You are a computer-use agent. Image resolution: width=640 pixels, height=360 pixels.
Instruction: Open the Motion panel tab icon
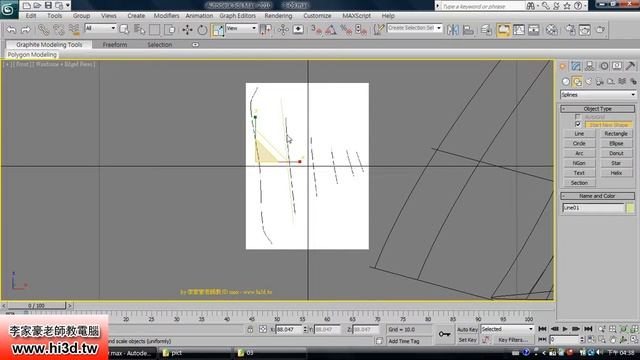pyautogui.click(x=604, y=66)
